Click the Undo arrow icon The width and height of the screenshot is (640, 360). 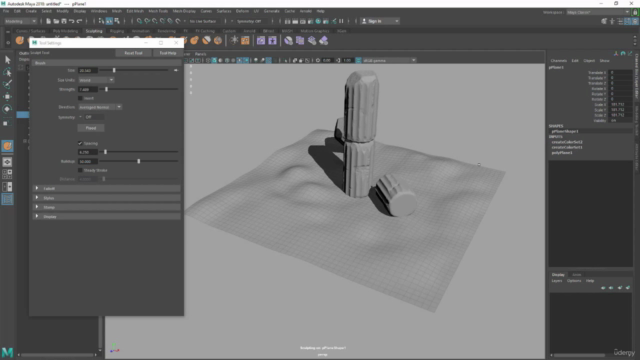tap(72, 21)
